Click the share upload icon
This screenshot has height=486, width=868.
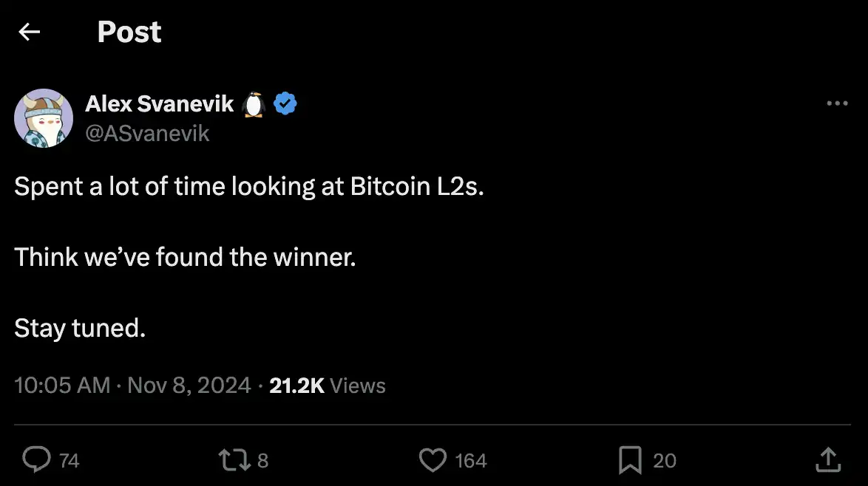pyautogui.click(x=828, y=460)
